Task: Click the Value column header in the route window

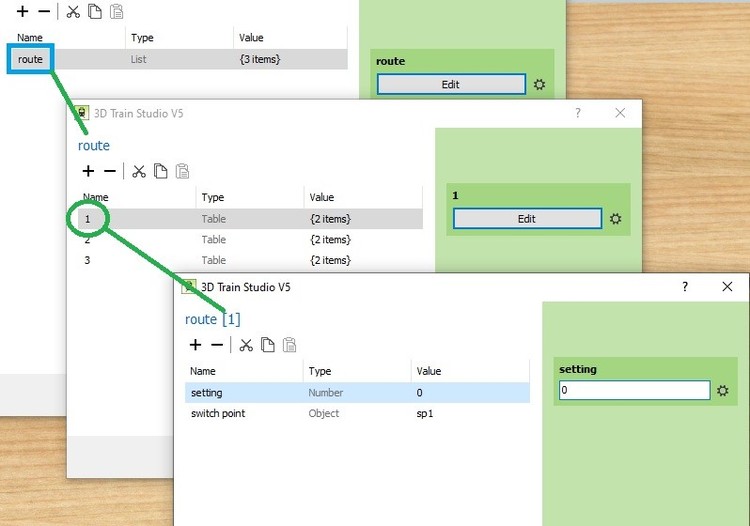Action: 321,197
